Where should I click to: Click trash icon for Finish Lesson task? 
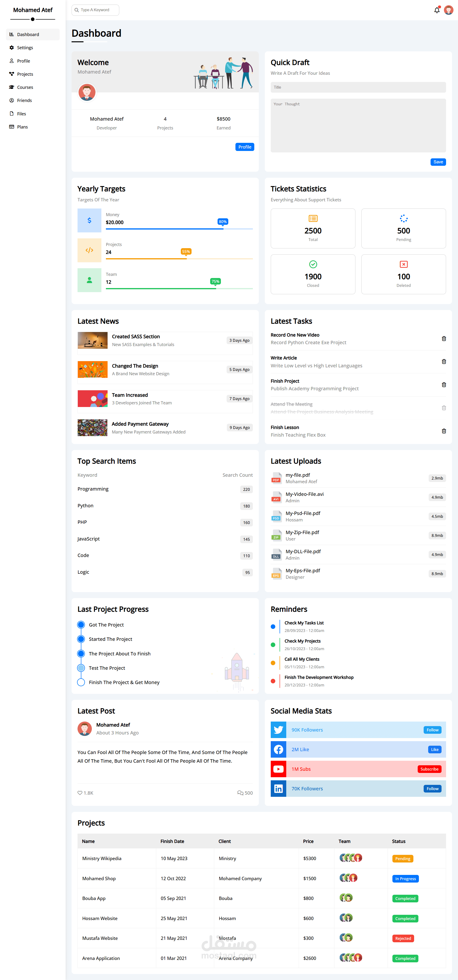click(x=443, y=431)
